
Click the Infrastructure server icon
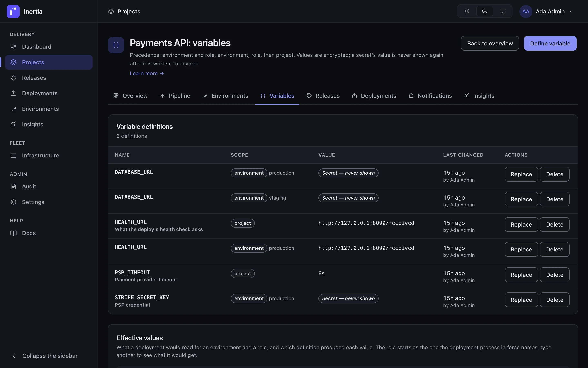[13, 155]
